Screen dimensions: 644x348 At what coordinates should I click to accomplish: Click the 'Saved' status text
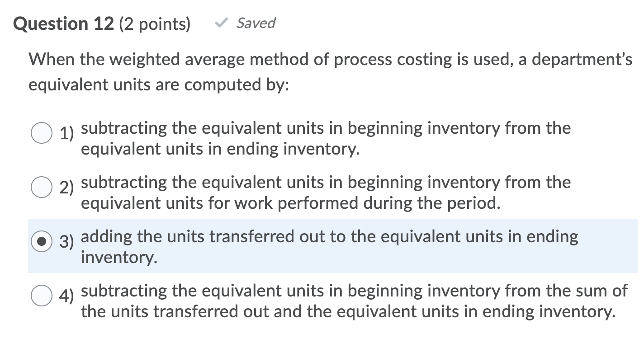click(x=255, y=24)
